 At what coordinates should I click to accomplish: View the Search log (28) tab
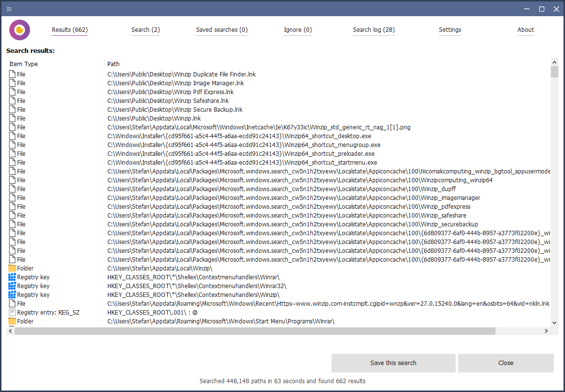pyautogui.click(x=374, y=30)
